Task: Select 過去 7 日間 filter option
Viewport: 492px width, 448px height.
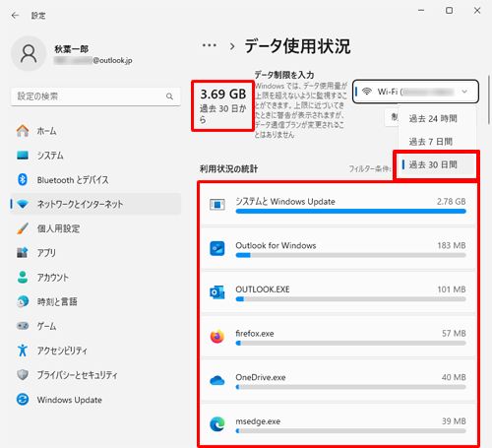Action: point(437,142)
